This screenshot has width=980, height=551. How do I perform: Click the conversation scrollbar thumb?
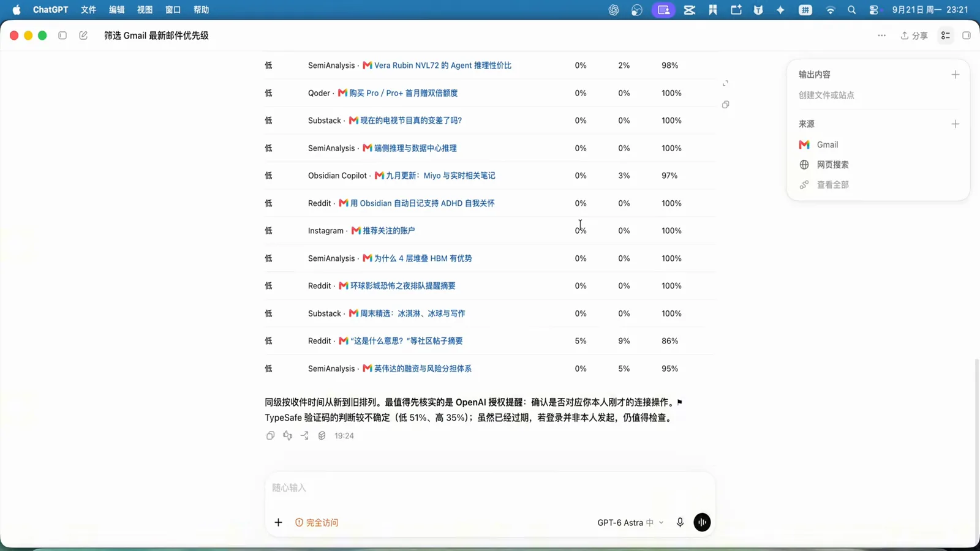click(x=976, y=451)
